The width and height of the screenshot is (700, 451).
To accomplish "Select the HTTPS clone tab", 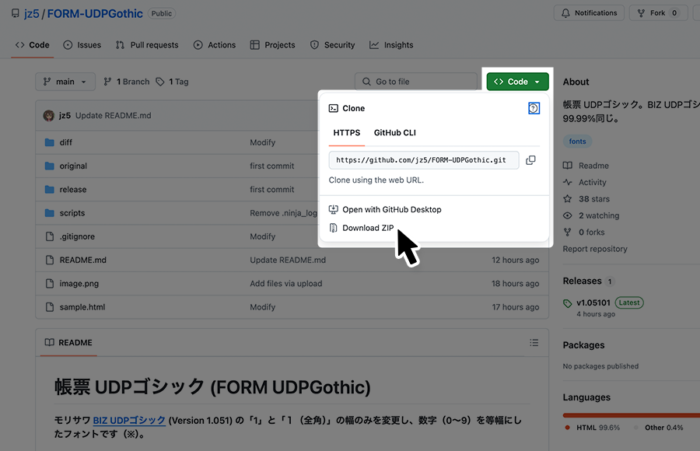I will click(x=346, y=133).
